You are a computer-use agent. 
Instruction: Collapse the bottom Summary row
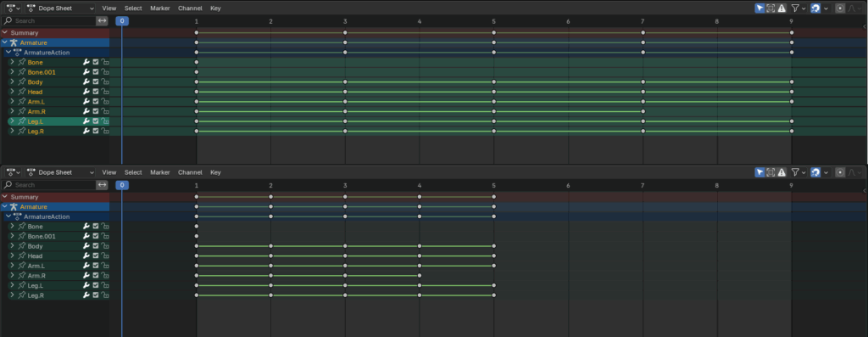click(x=5, y=197)
